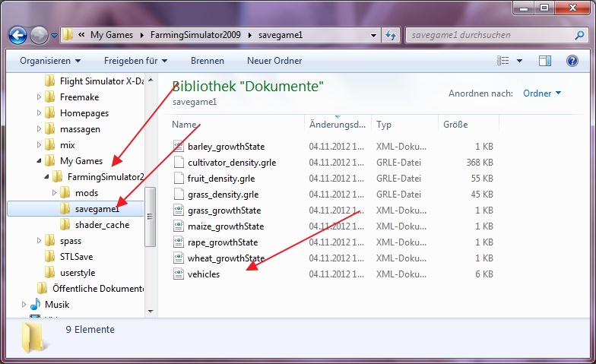Click the change view icon in toolbar
The width and height of the screenshot is (596, 364).
pyautogui.click(x=503, y=61)
